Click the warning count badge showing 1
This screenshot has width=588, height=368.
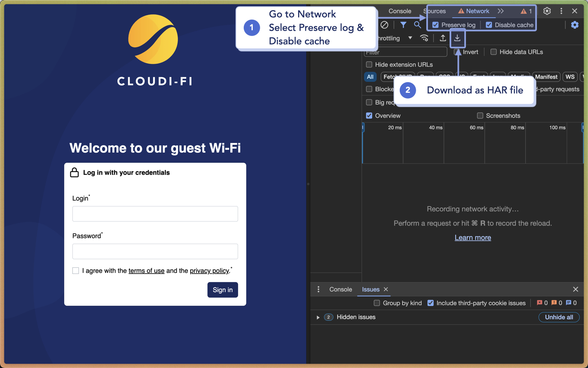(x=526, y=11)
